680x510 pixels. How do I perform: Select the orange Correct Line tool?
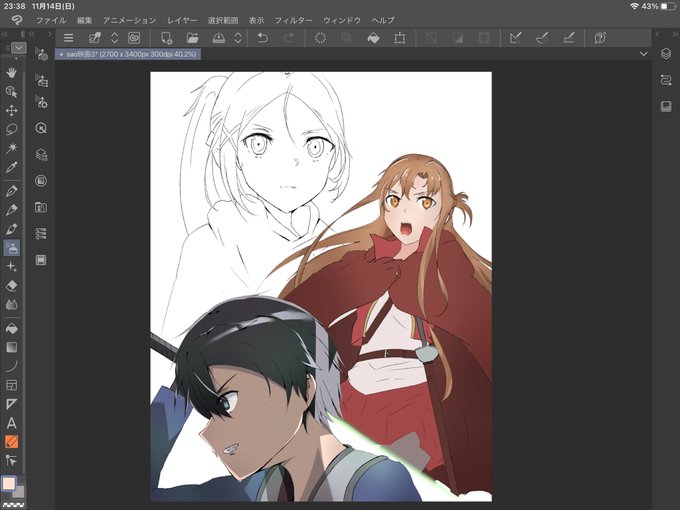pyautogui.click(x=12, y=442)
